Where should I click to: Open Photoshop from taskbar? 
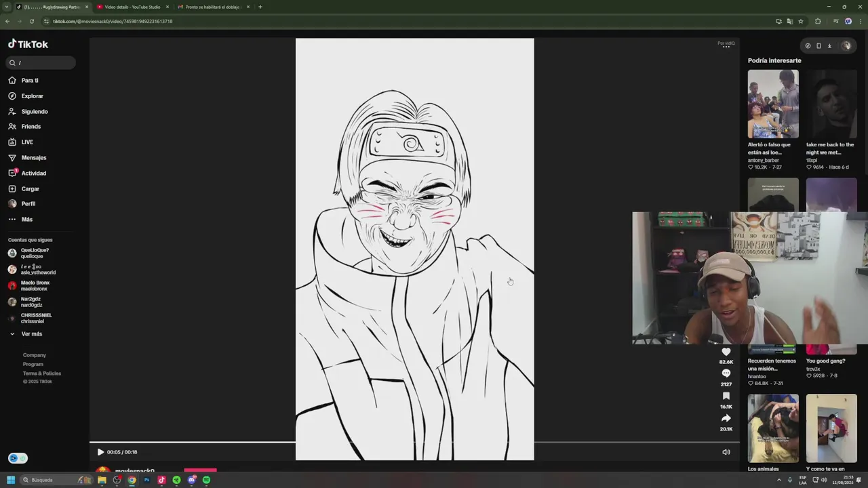[146, 480]
